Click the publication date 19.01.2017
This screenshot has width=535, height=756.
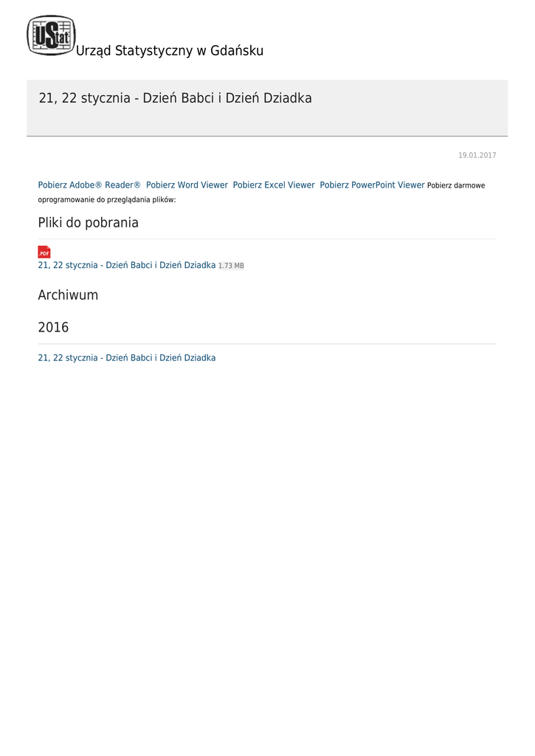[477, 155]
